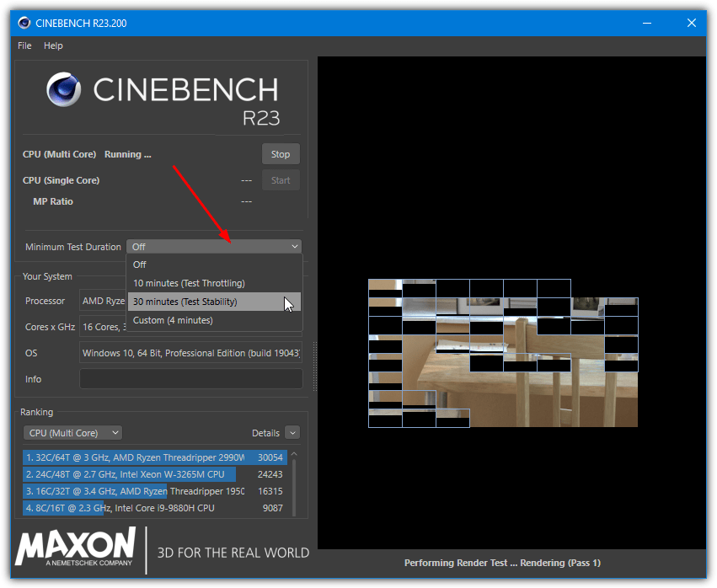The height and width of the screenshot is (588, 717).
Task: Open the CPU (Multi Core) ranking dropdown
Action: [72, 433]
